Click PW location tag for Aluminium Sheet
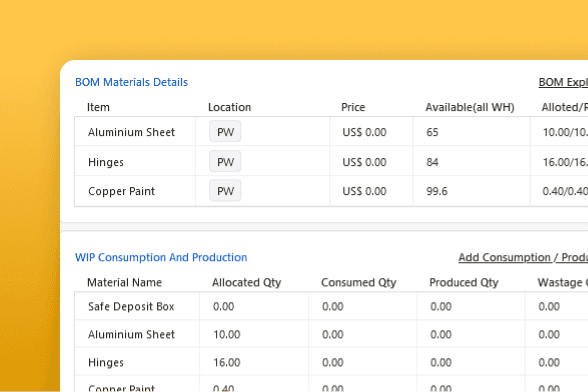Viewport: 588px width, 392px height. 225,132
